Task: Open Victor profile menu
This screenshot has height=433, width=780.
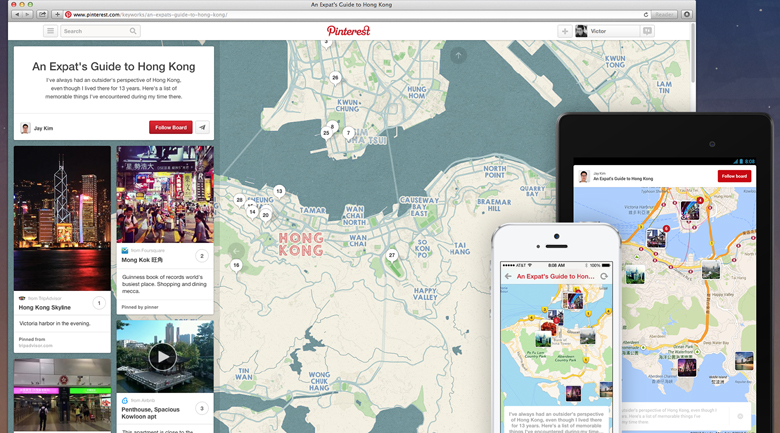Action: (x=607, y=31)
